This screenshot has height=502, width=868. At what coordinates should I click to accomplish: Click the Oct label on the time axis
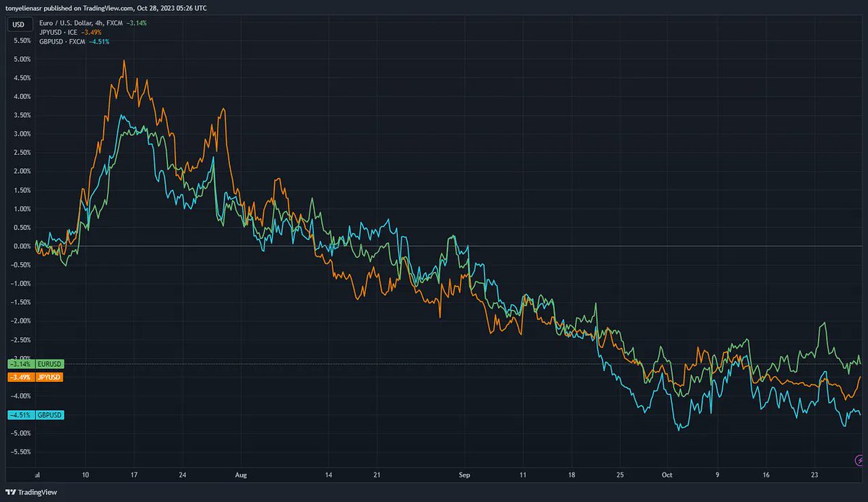[667, 475]
